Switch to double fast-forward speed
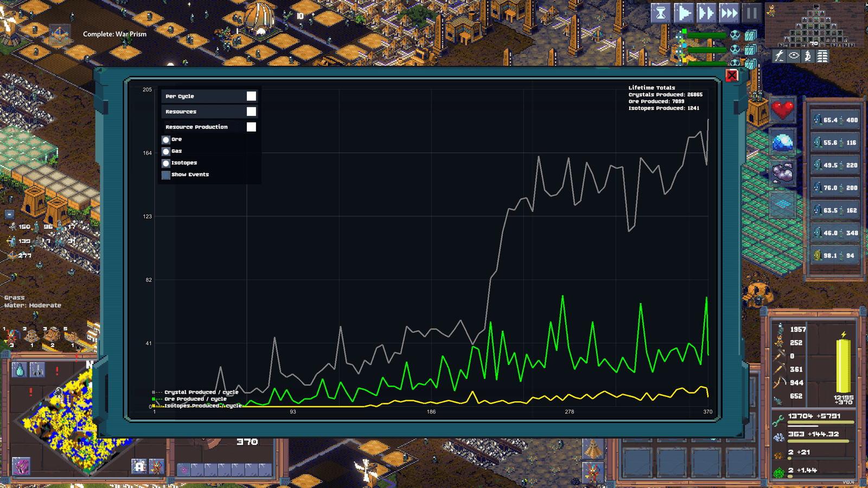The width and height of the screenshot is (868, 488). [706, 13]
